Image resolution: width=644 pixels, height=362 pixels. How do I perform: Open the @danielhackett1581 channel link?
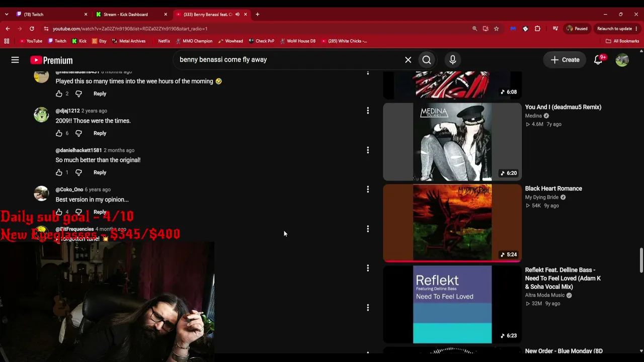[78, 150]
